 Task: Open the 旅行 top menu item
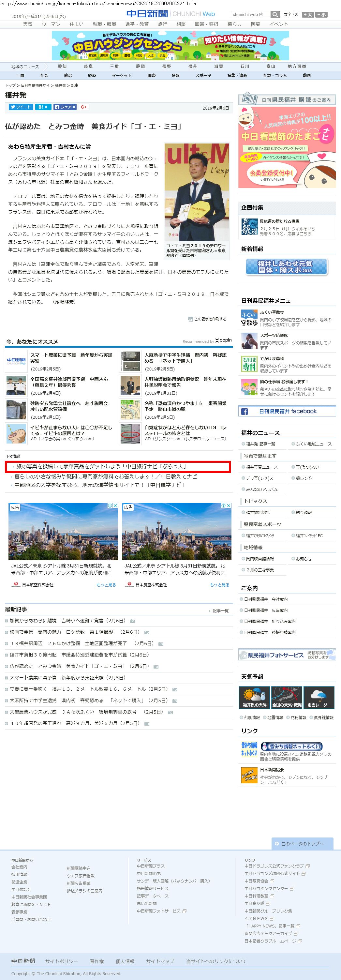coord(162,24)
